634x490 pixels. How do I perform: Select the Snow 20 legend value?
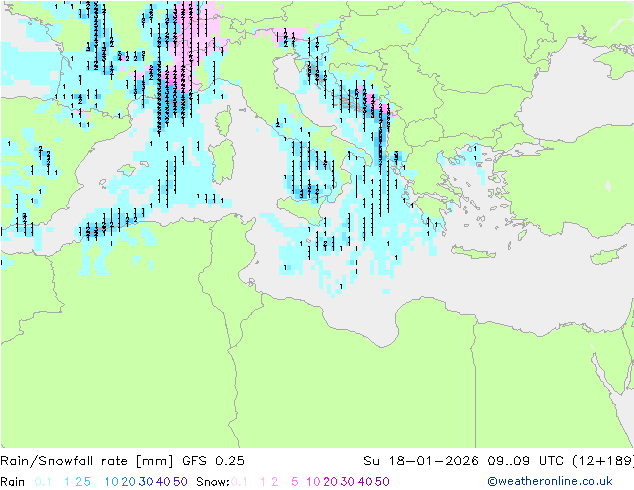(x=330, y=482)
